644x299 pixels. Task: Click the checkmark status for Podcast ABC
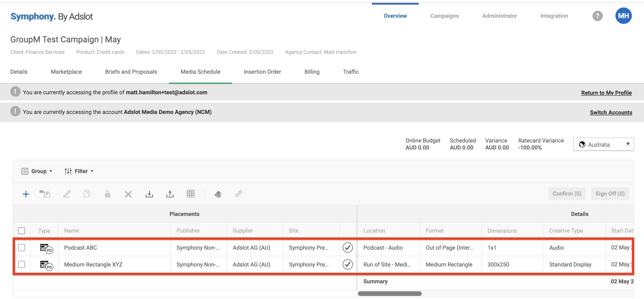click(348, 248)
